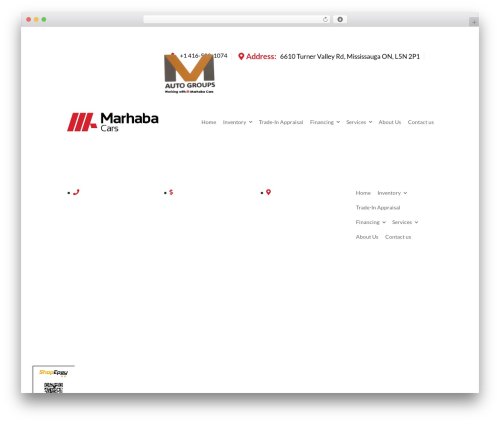Click the Inventory link in the footer menu
The height and width of the screenshot is (423, 500).
click(389, 193)
